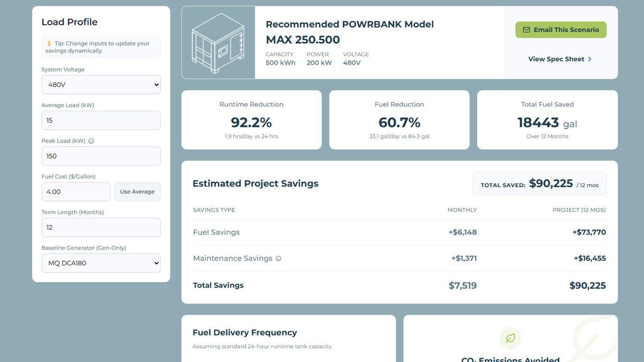Viewport: 644px width, 362px height.
Task: Click the View Spec Sheet chevron arrow
Action: [x=590, y=59]
